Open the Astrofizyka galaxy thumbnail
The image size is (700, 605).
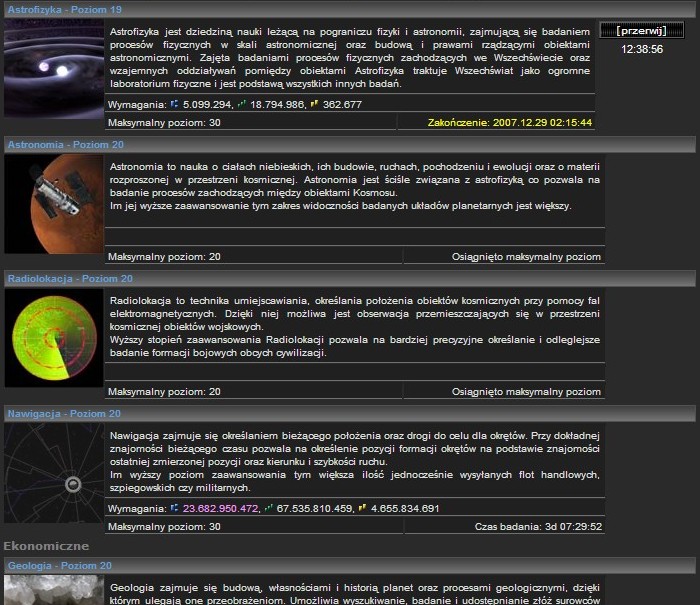[x=53, y=67]
